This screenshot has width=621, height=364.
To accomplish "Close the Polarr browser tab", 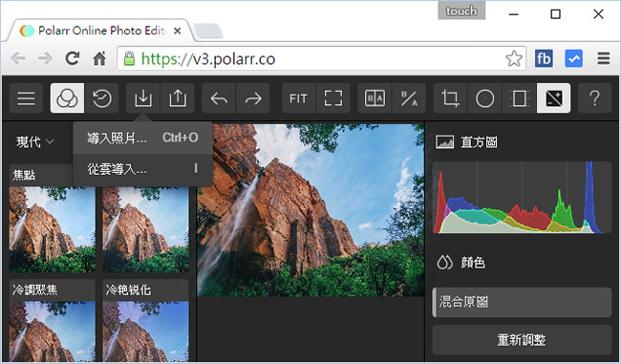I will (178, 31).
